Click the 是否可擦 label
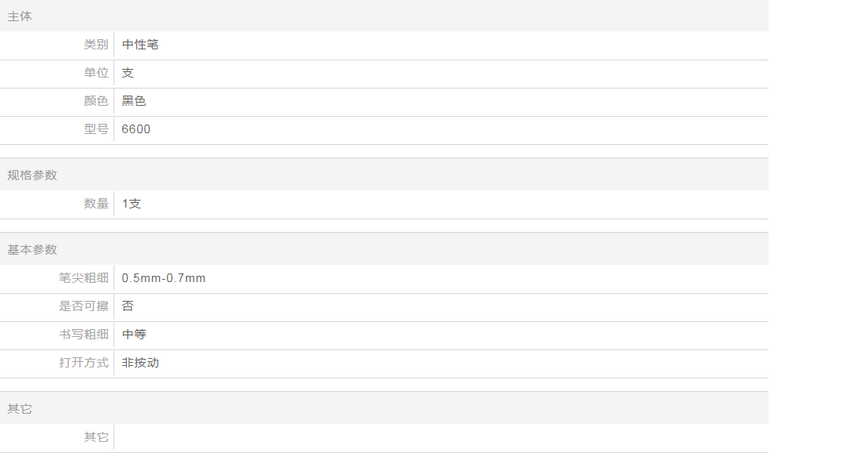This screenshot has width=868, height=456. [84, 306]
